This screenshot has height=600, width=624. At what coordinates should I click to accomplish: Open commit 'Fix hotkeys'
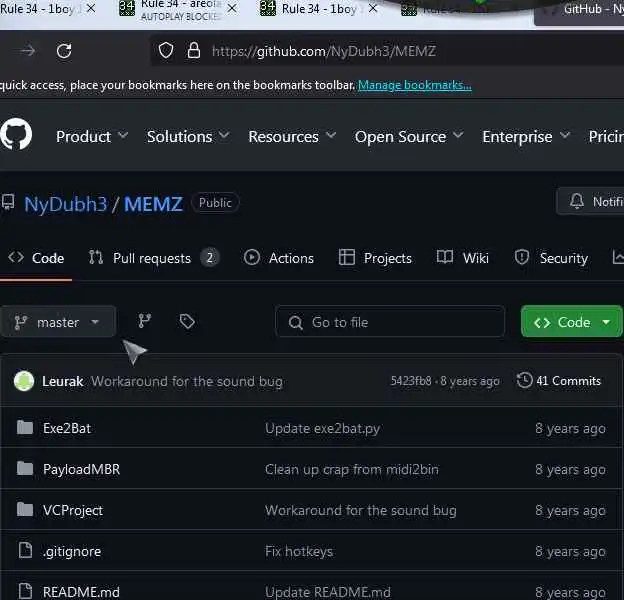299,551
